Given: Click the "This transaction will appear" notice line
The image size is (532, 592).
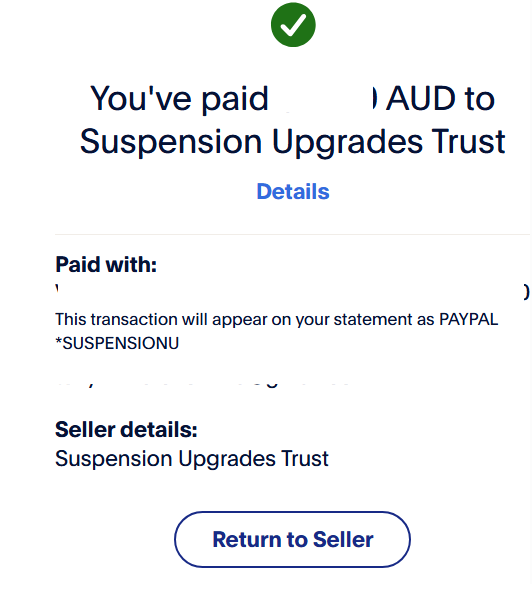Looking at the screenshot, I should (277, 320).
